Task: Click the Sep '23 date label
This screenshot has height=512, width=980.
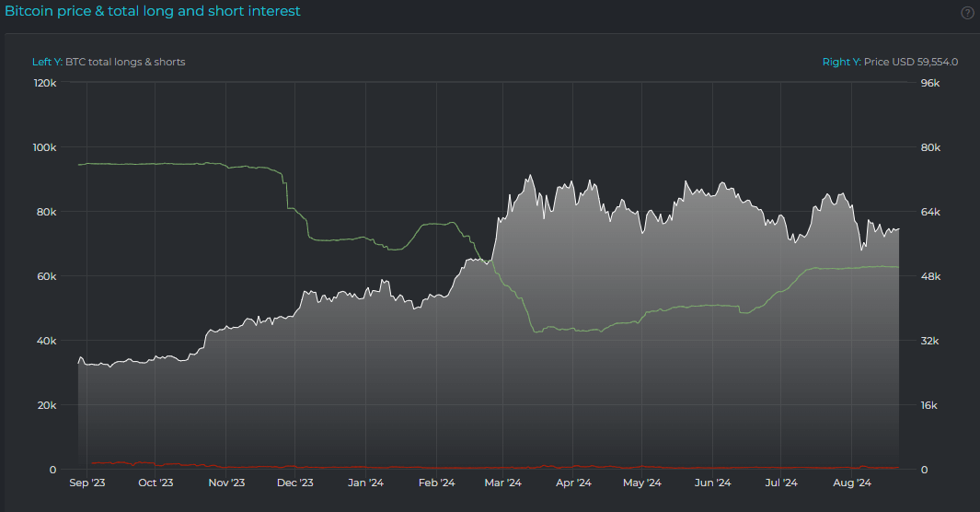Action: click(86, 483)
